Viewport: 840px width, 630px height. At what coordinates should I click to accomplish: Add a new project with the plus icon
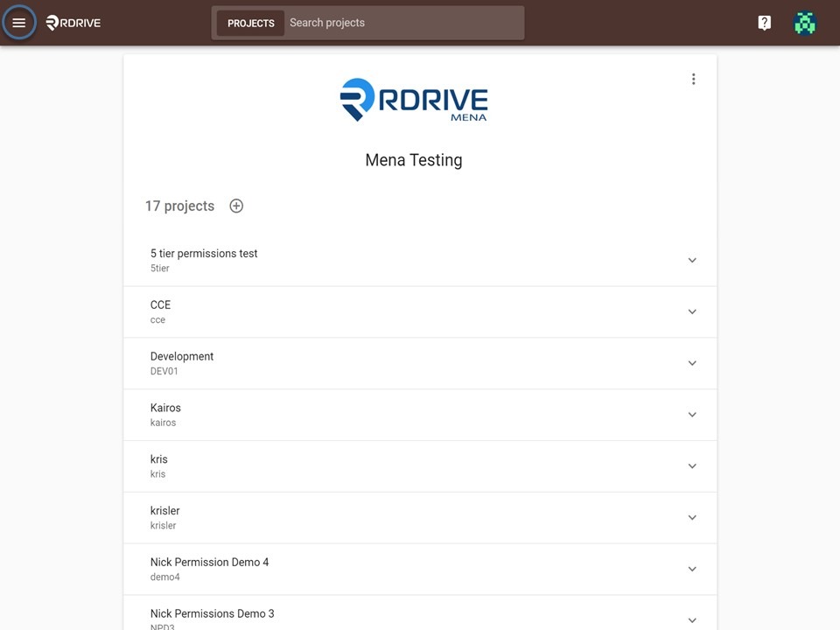pyautogui.click(x=236, y=206)
